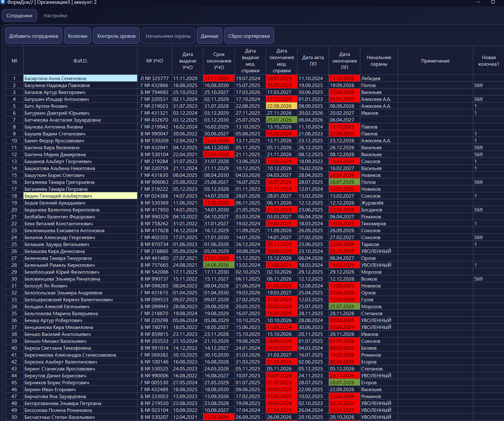Screen dimensions: 504x421
Task: Click the Примечание column header
Action: [x=435, y=61]
